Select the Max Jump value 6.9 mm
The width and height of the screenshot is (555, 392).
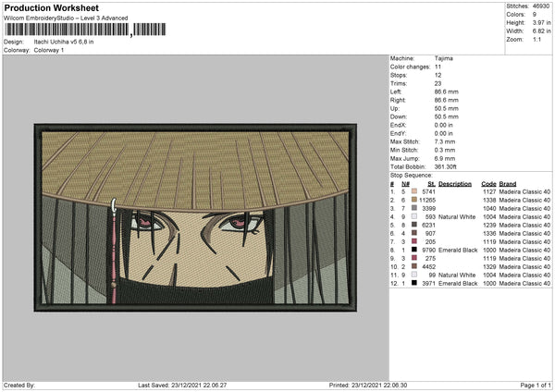(445, 158)
